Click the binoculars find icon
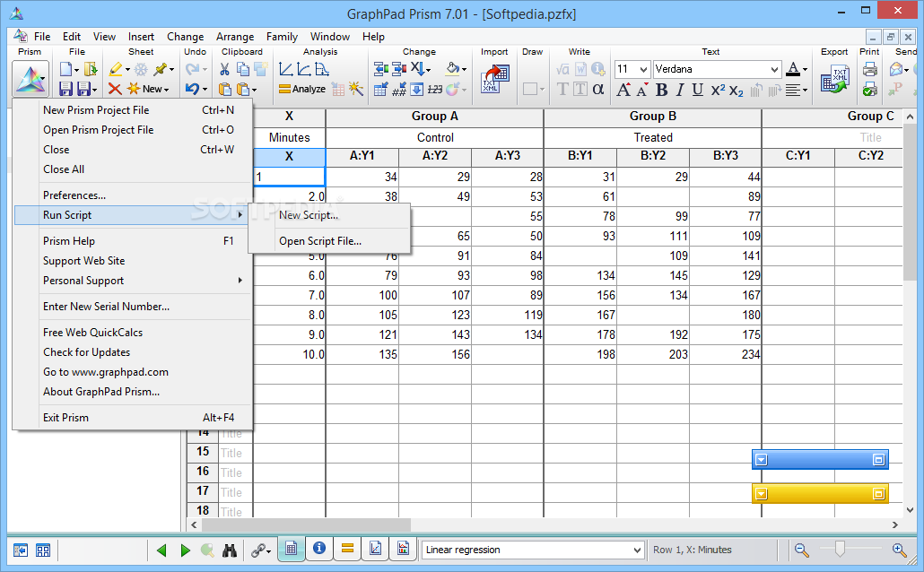Viewport: 924px width, 572px height. (230, 550)
